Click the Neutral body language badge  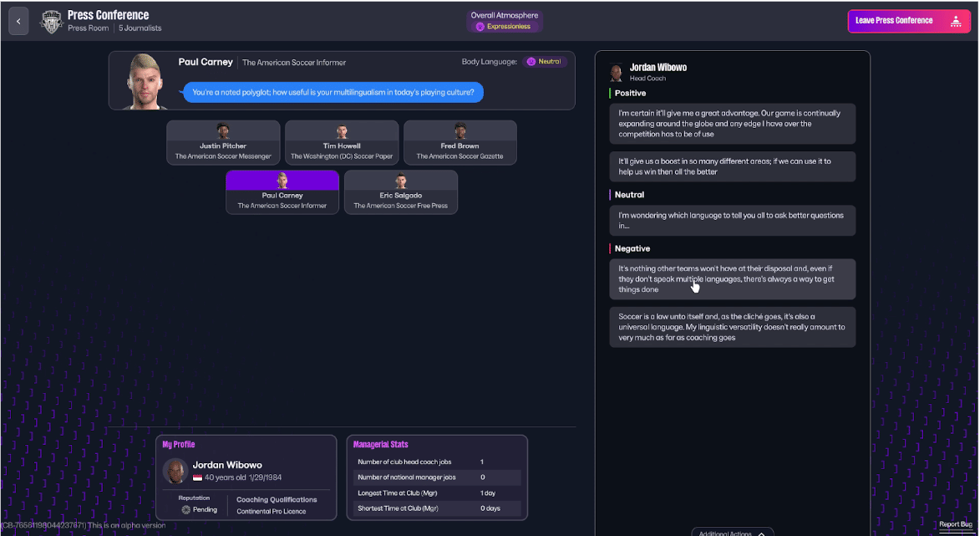click(x=545, y=61)
